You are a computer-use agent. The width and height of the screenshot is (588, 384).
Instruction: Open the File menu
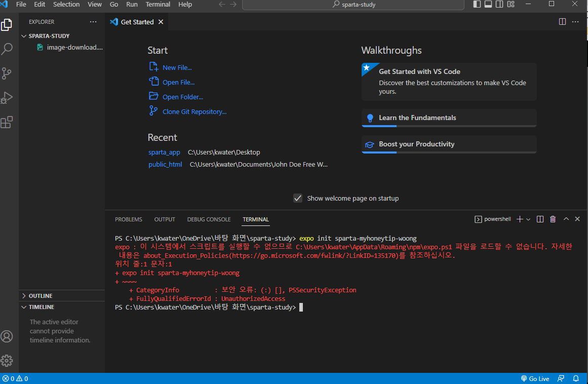tap(21, 4)
